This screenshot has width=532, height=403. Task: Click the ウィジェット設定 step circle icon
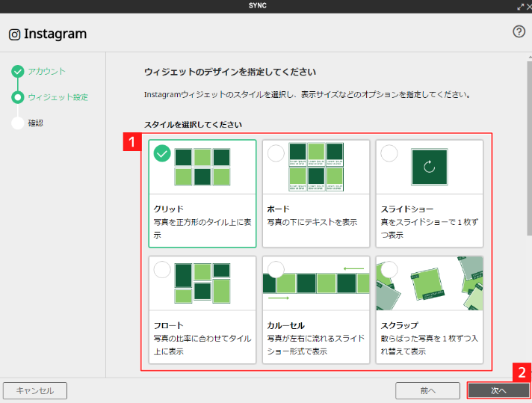[x=17, y=97]
